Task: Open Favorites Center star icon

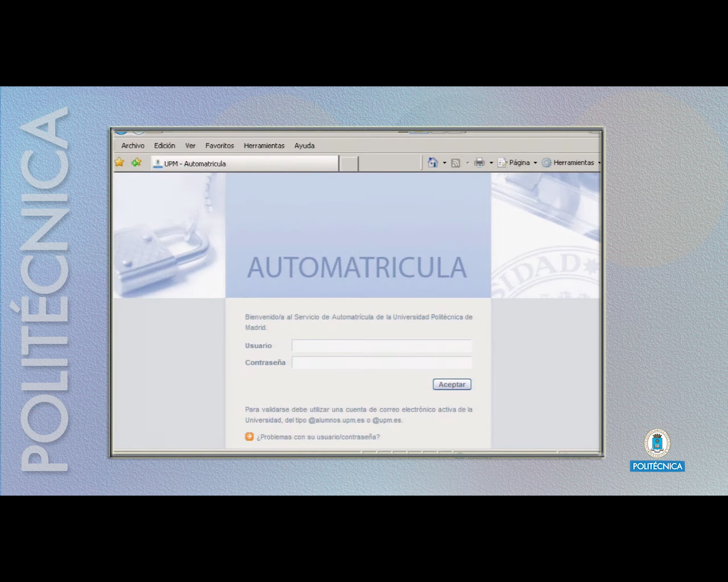Action: (x=119, y=163)
